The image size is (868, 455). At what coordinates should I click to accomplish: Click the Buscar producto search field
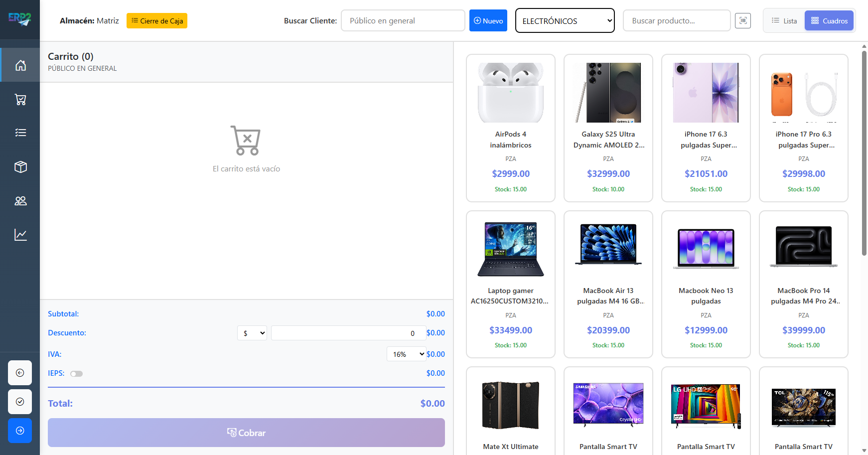(676, 21)
